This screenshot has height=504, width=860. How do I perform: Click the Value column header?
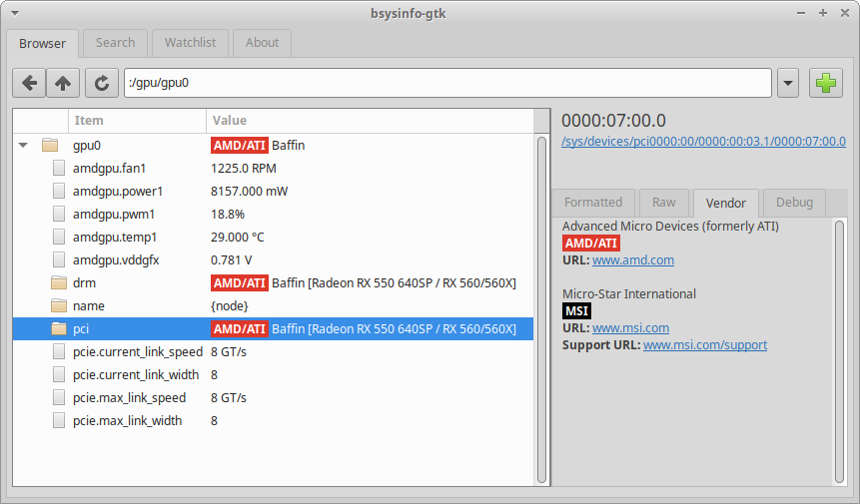click(x=370, y=121)
